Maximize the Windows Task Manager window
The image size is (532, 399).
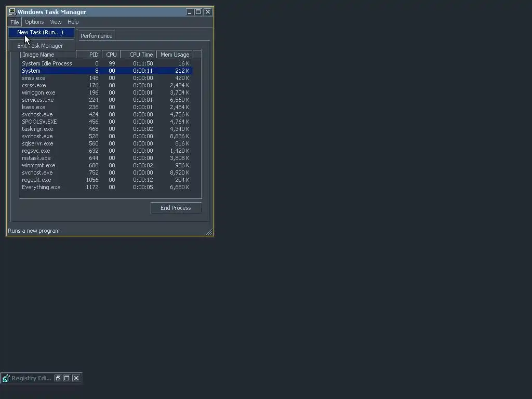pos(198,12)
